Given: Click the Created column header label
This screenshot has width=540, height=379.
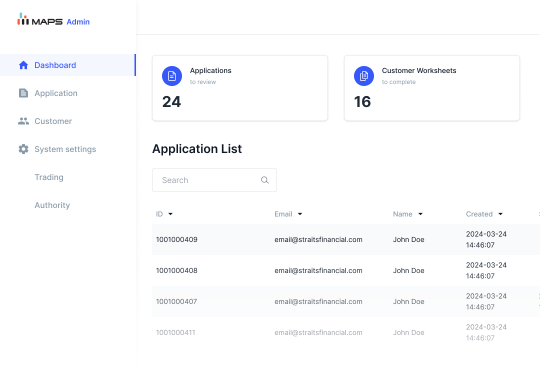Looking at the screenshot, I should 479,214.
